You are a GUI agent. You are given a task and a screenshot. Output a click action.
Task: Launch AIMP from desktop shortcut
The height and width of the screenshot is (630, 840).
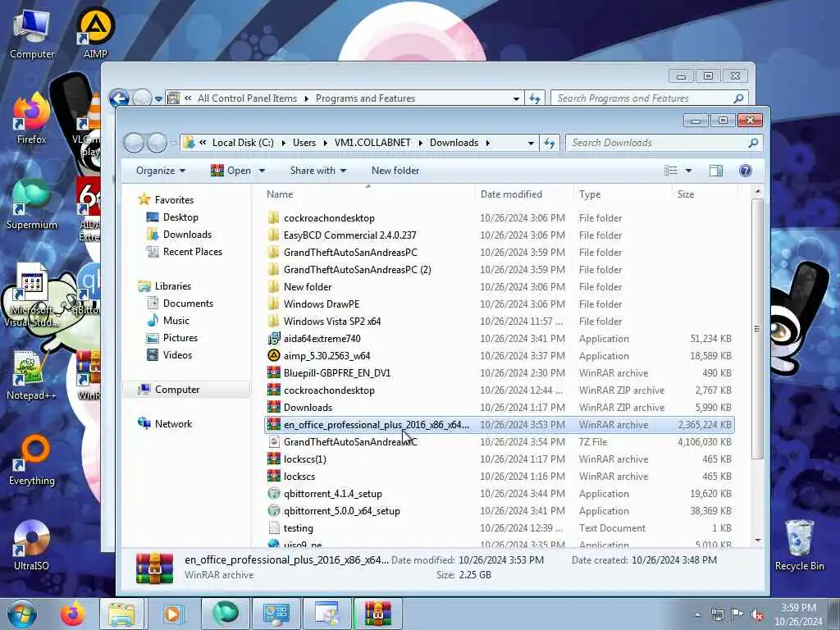(x=95, y=33)
